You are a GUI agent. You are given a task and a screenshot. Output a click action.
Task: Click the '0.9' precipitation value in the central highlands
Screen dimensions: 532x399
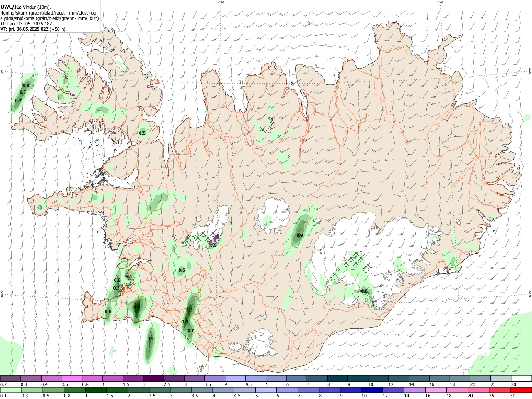pyautogui.click(x=300, y=236)
